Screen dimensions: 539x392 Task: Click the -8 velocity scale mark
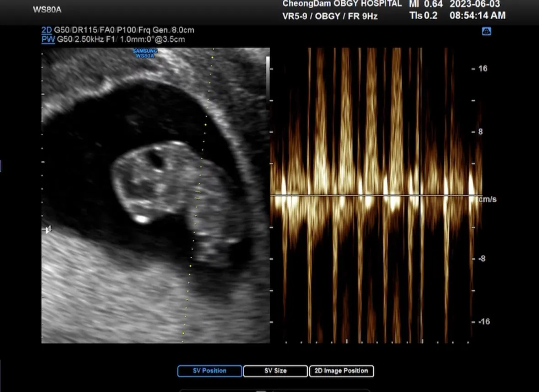pos(482,259)
